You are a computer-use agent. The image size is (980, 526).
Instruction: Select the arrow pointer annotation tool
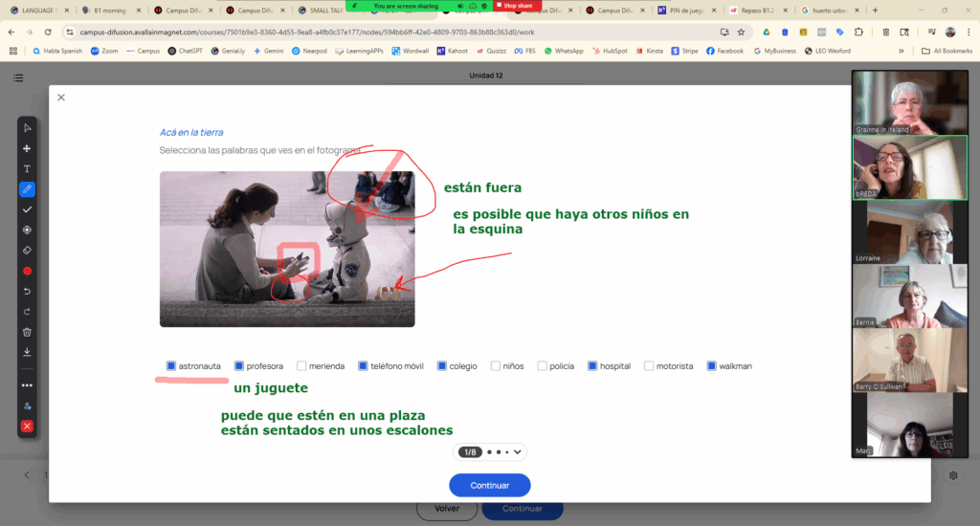point(27,128)
